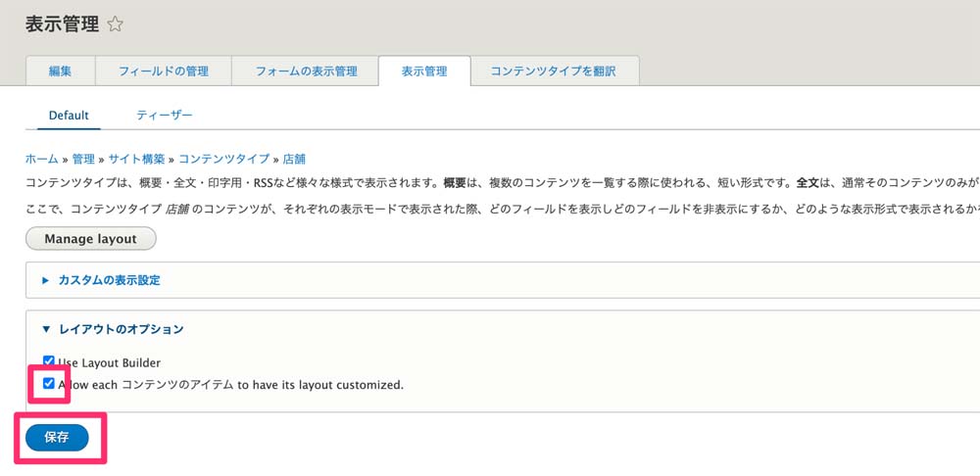
Task: Select the Default secondary tab
Action: pyautogui.click(x=69, y=116)
